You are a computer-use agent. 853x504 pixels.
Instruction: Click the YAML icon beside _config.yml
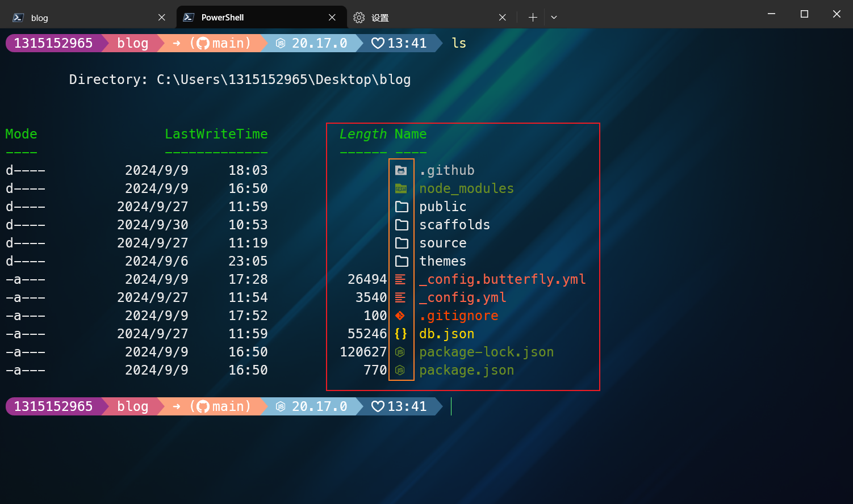coord(400,297)
